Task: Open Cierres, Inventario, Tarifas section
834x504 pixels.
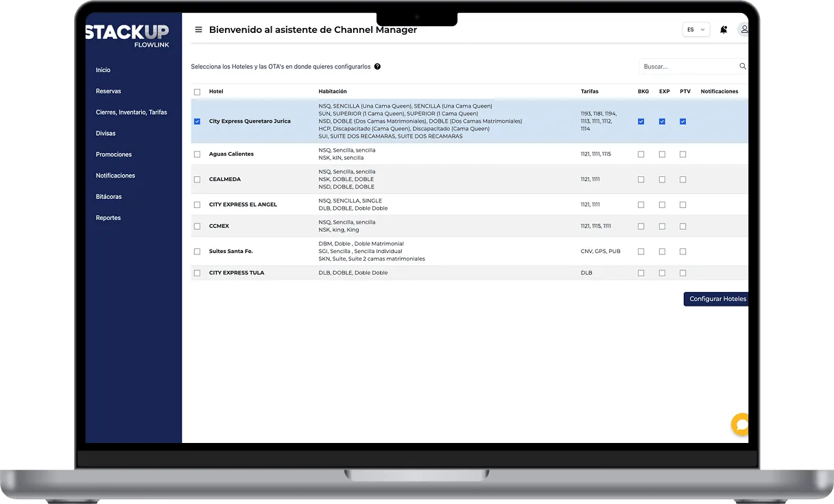Action: click(x=132, y=112)
